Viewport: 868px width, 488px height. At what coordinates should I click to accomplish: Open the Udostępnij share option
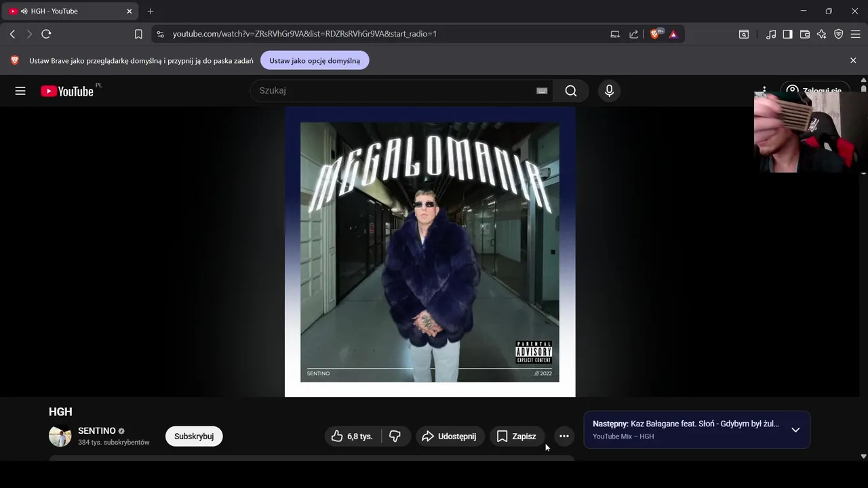click(450, 436)
